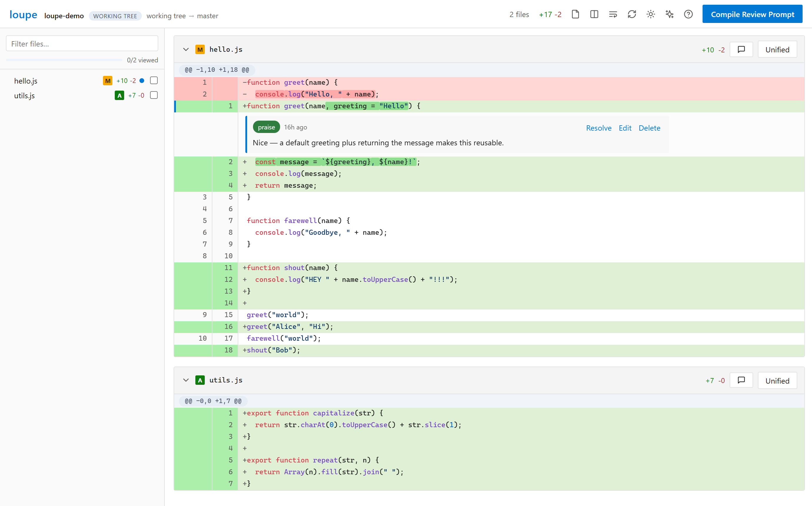Resolve the praise comment

tap(598, 128)
